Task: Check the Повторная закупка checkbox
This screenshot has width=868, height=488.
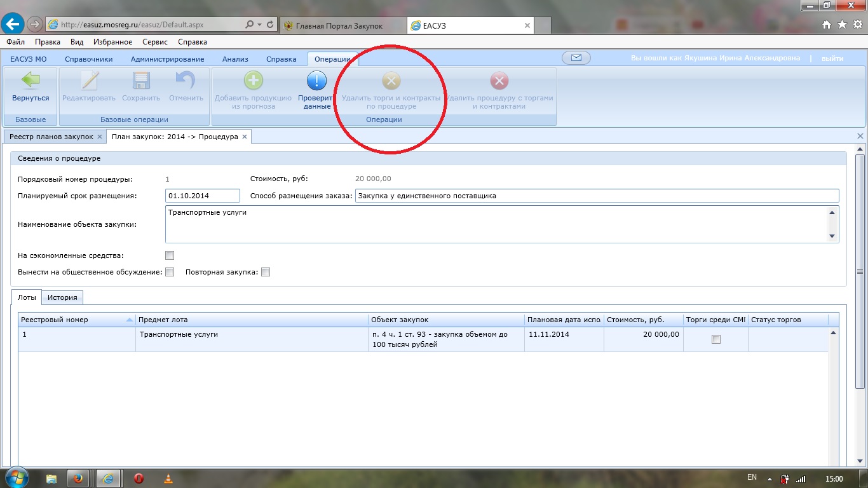Action: [x=266, y=272]
